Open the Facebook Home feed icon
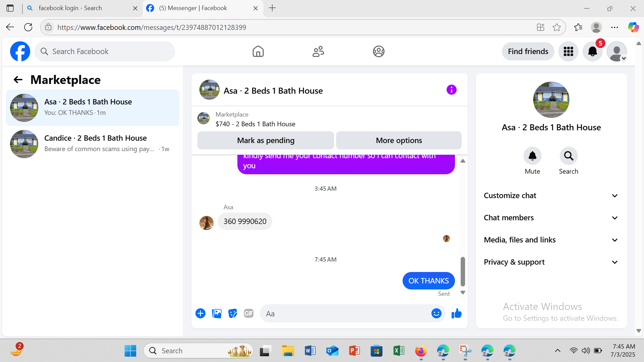The height and width of the screenshot is (362, 644). coord(258,51)
